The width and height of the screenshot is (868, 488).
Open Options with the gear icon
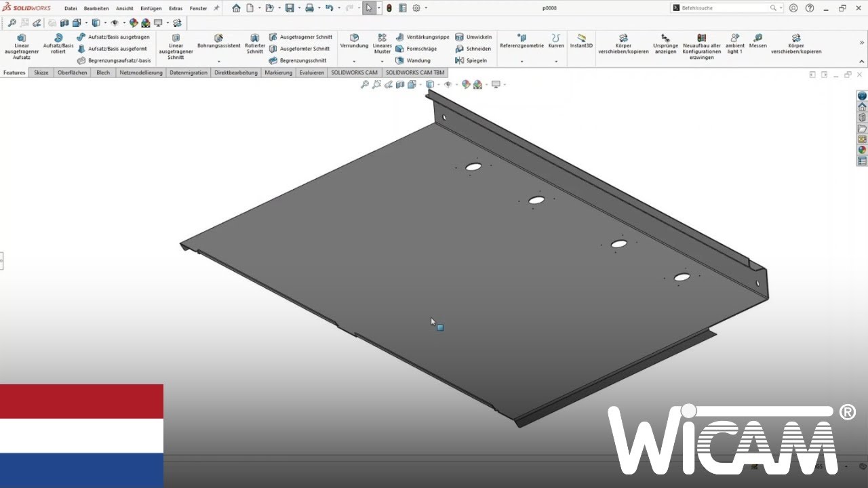416,8
